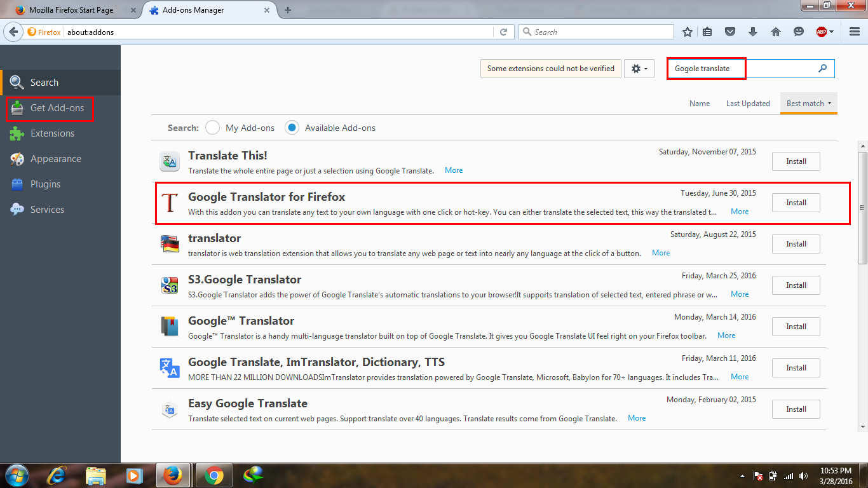The height and width of the screenshot is (488, 868).
Task: Open More link for Translate This!
Action: coord(454,170)
